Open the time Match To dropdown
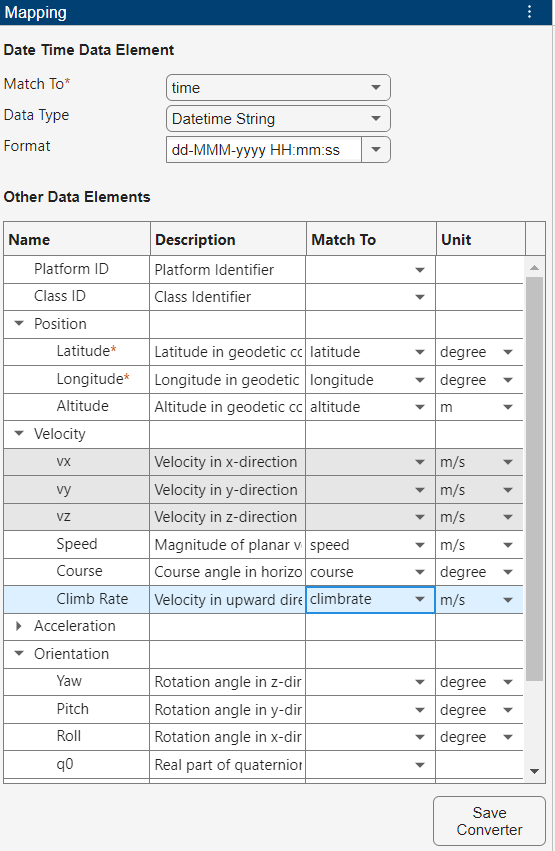Screen dimensions: 555x851 [x=278, y=87]
